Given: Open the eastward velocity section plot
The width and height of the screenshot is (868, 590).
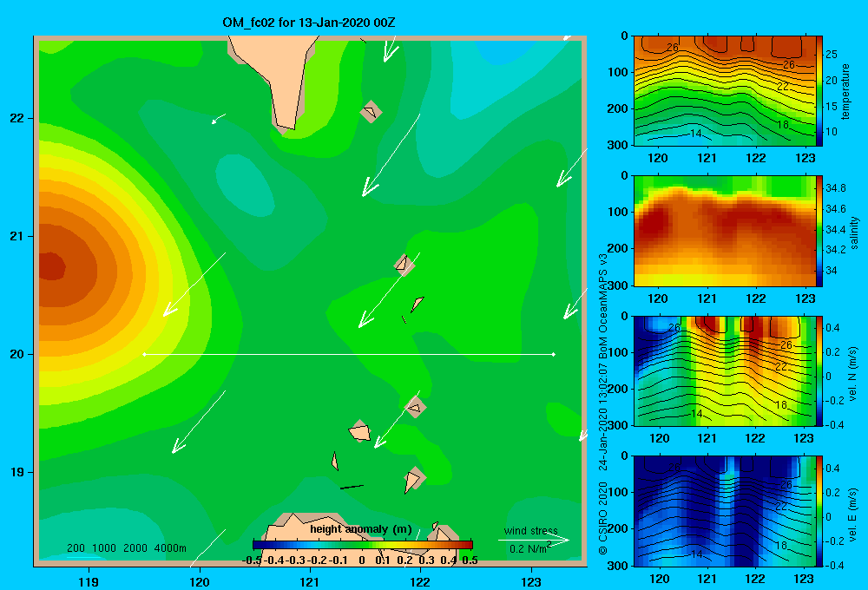Looking at the screenshot, I should 725,511.
